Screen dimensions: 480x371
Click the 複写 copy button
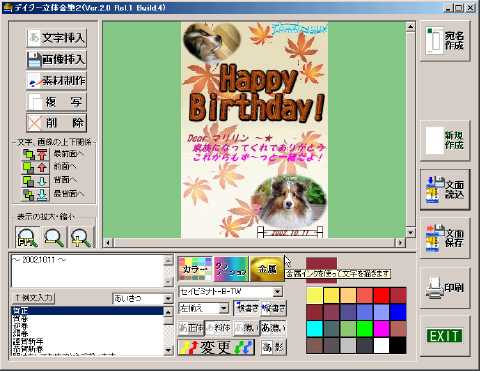pos(57,102)
